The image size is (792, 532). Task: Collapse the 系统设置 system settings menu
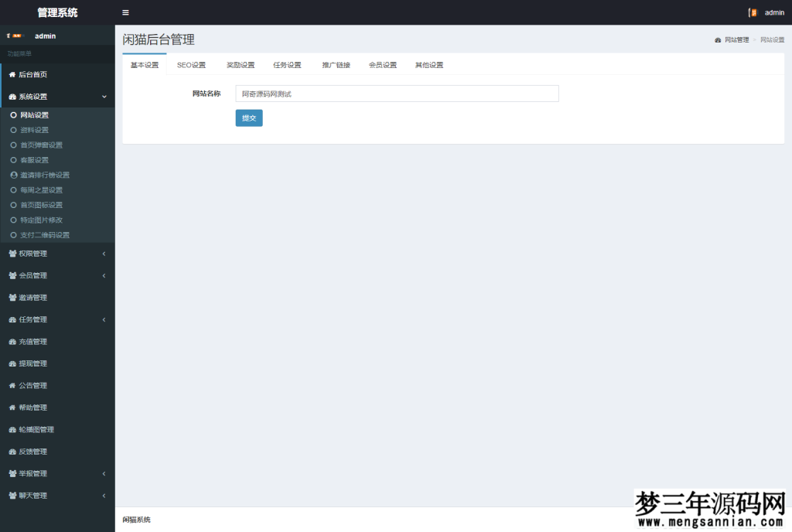point(31,97)
